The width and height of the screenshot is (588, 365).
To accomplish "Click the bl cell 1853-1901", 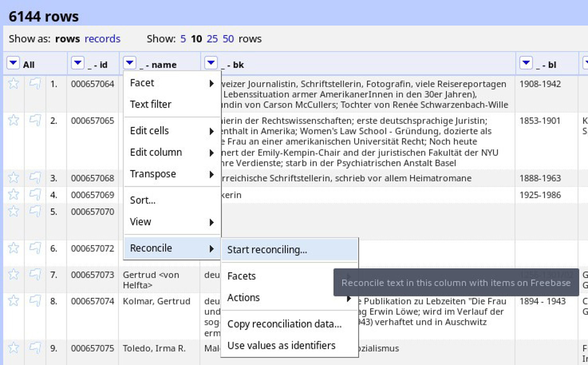I will click(x=540, y=121).
